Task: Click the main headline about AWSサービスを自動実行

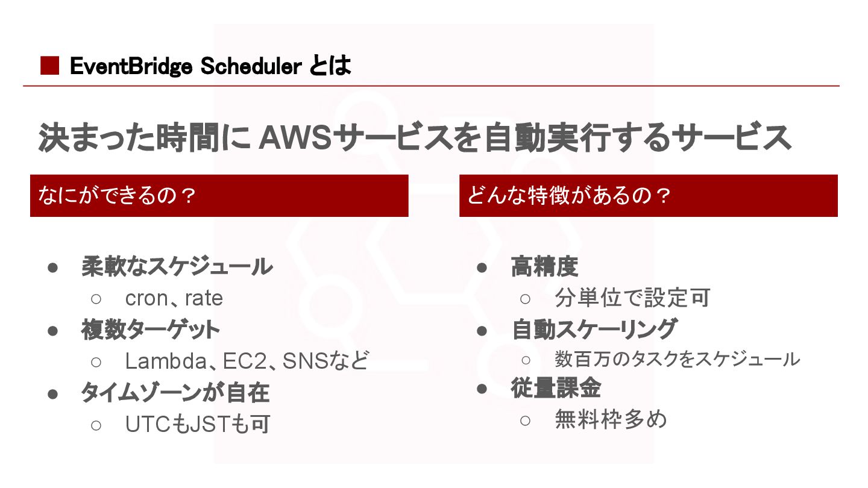Action: click(415, 138)
